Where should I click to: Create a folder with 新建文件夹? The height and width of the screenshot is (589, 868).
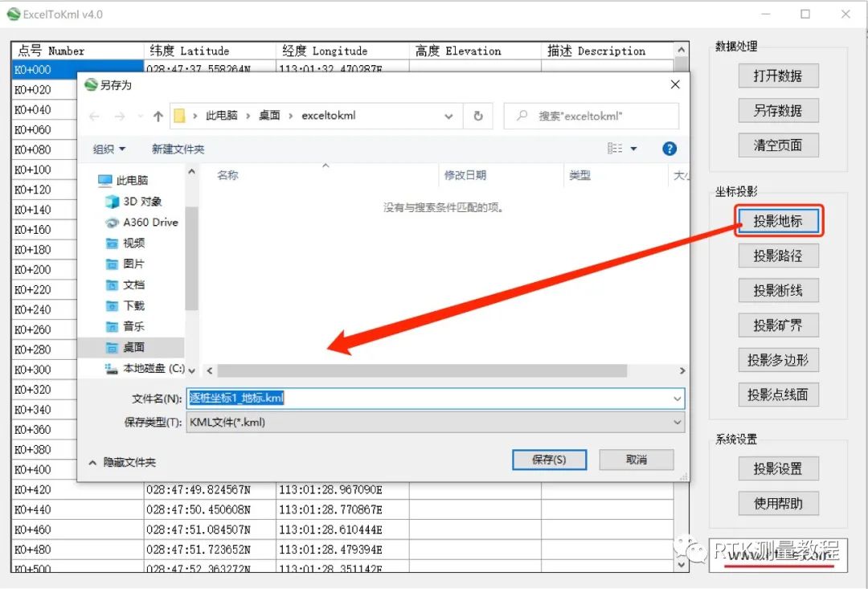(178, 149)
